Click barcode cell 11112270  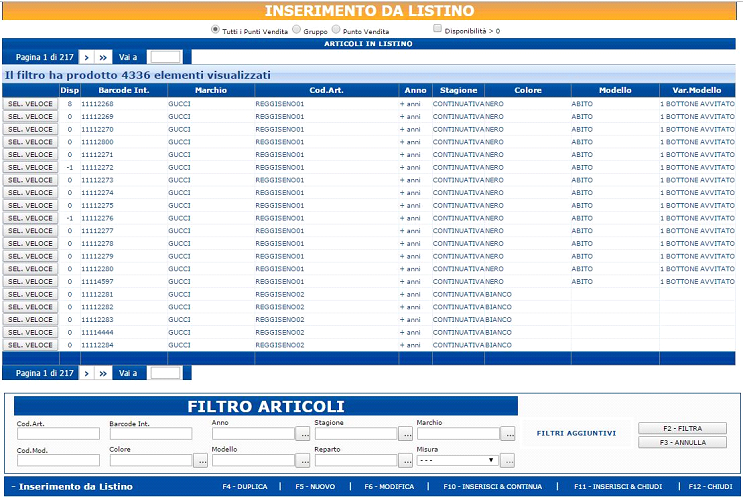tap(98, 129)
